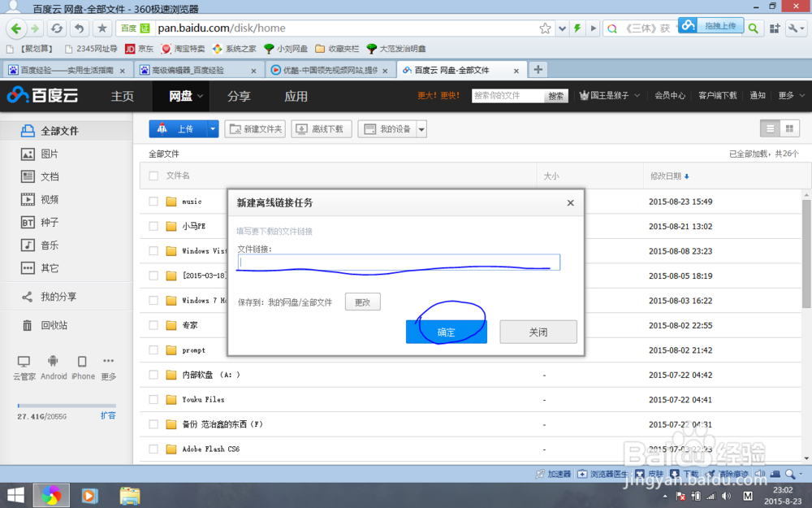Open a new browser tab with plus
Screen dimensions: 812x508
[x=538, y=69]
